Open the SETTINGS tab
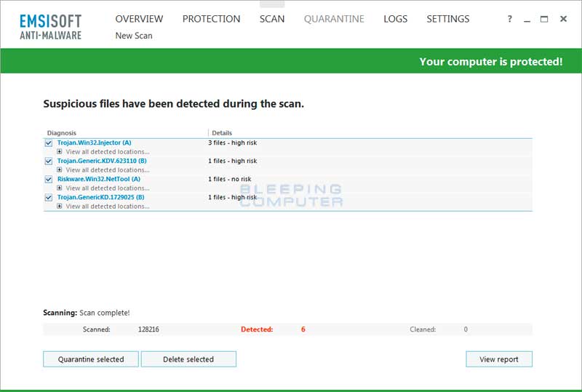The image size is (582, 392). click(x=448, y=19)
